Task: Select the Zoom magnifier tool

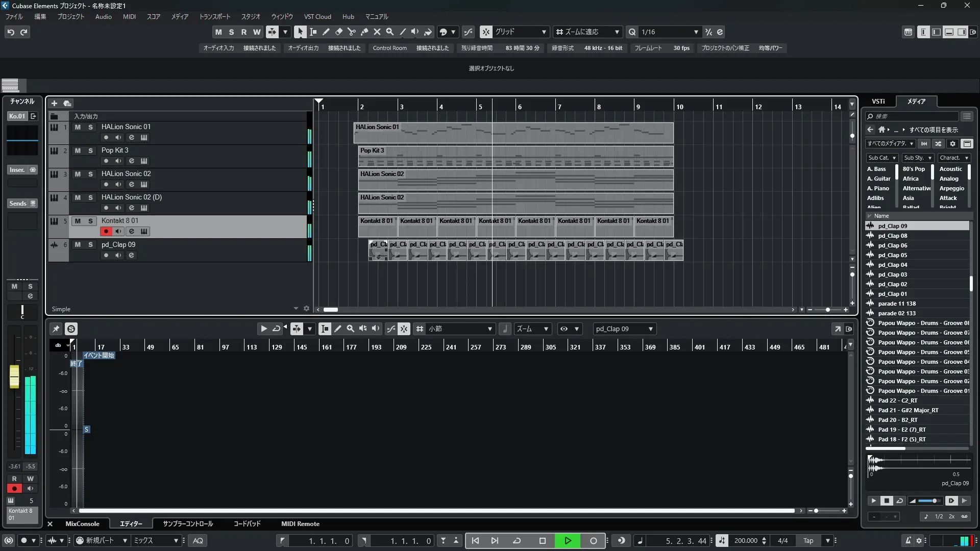Action: point(389,32)
